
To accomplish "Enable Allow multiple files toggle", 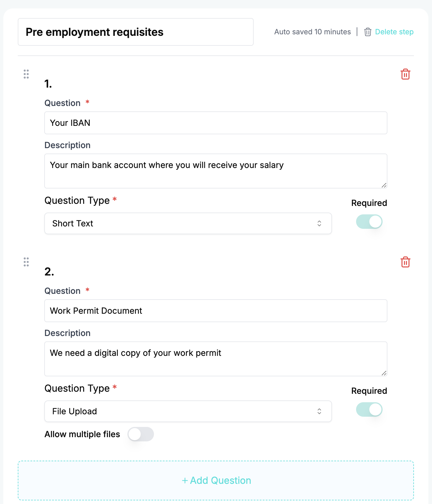I will tap(141, 434).
